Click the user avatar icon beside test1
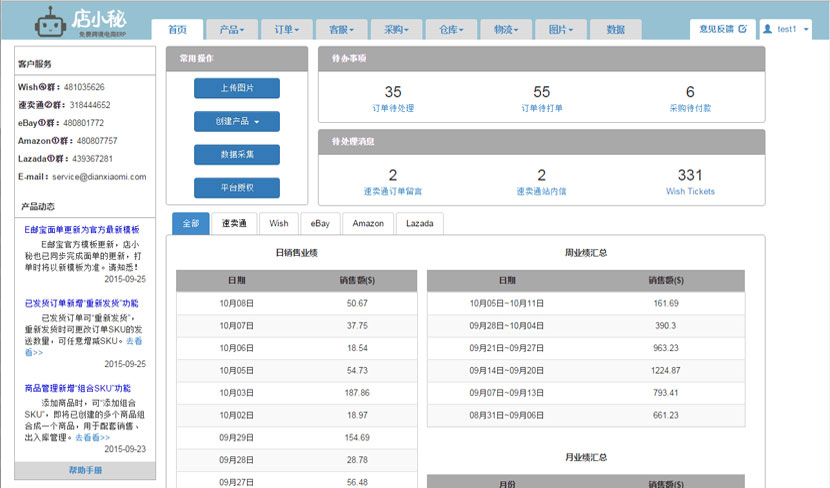 point(768,30)
